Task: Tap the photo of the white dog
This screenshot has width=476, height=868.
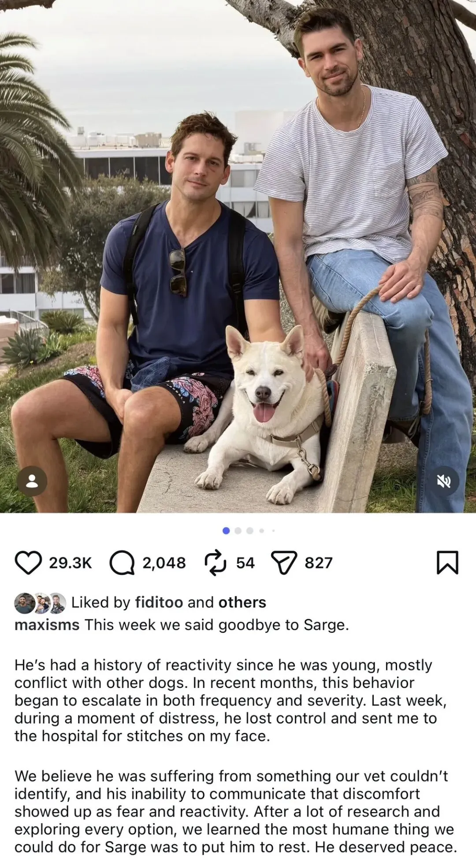Action: pos(238,256)
